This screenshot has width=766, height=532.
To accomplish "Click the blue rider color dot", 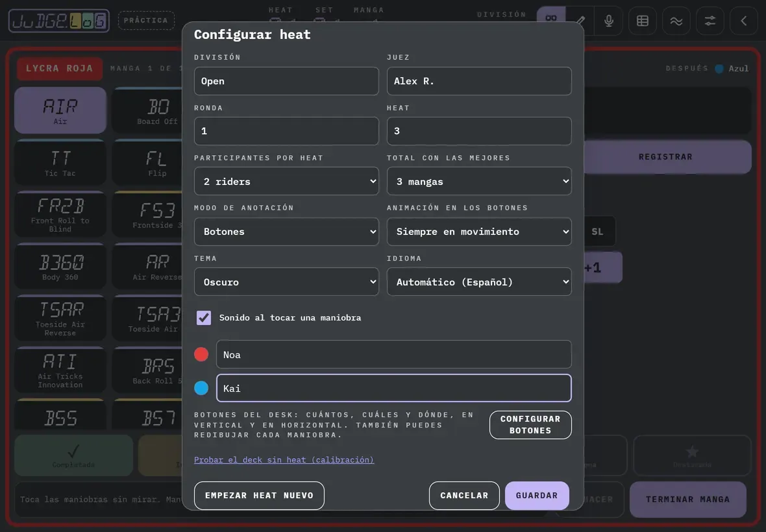I will coord(201,388).
